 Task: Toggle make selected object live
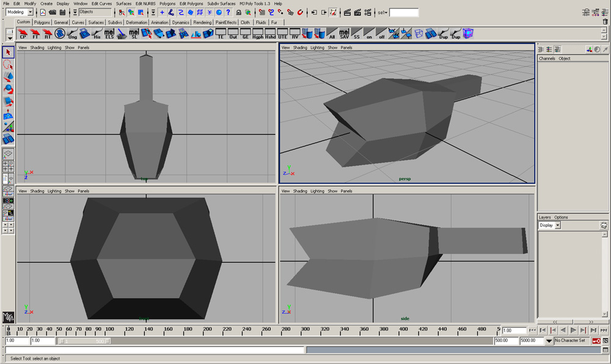pyautogui.click(x=300, y=12)
